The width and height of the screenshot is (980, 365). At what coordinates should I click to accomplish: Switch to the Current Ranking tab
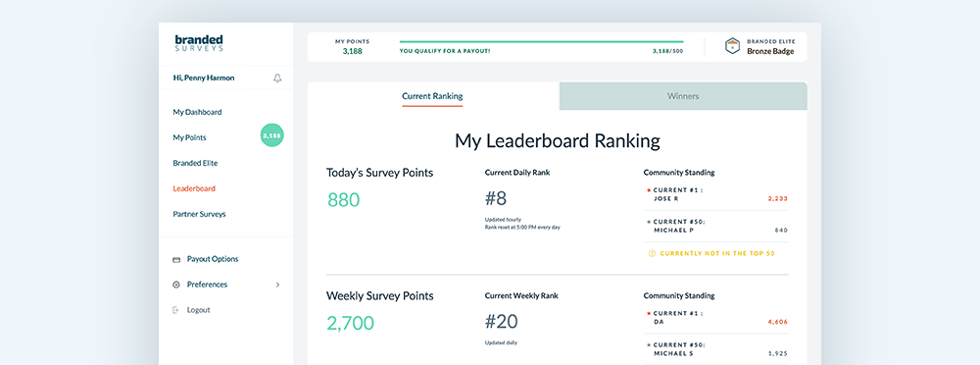pos(432,96)
